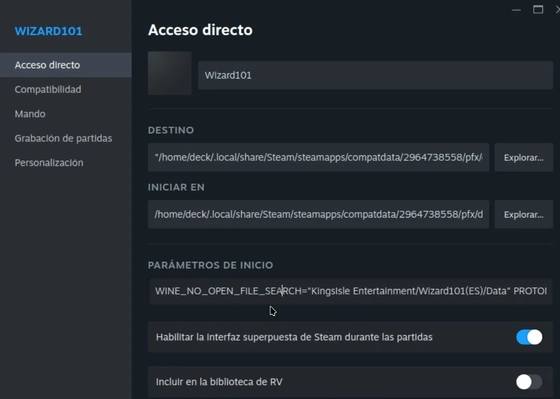Click the DESTINO section label
560x399 pixels.
coord(171,130)
